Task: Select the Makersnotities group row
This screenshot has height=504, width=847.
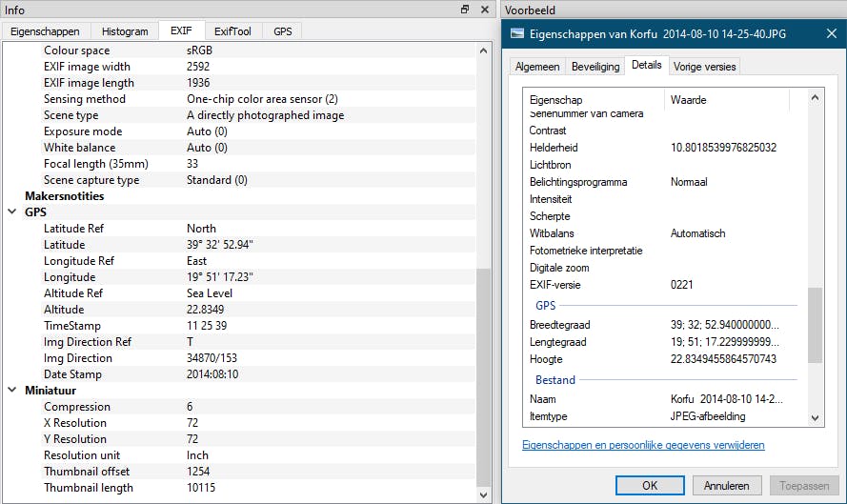Action: [64, 196]
